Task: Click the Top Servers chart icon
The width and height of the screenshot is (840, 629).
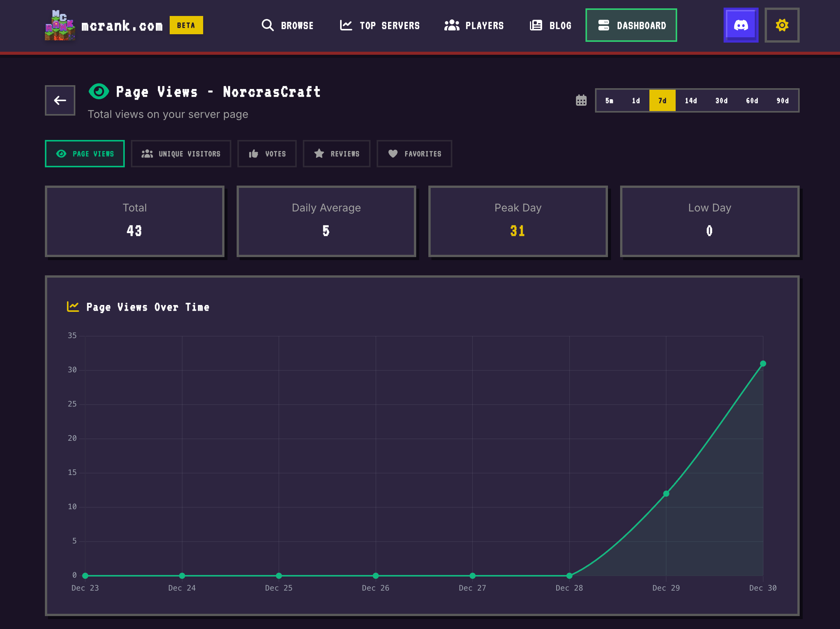Action: 345,25
